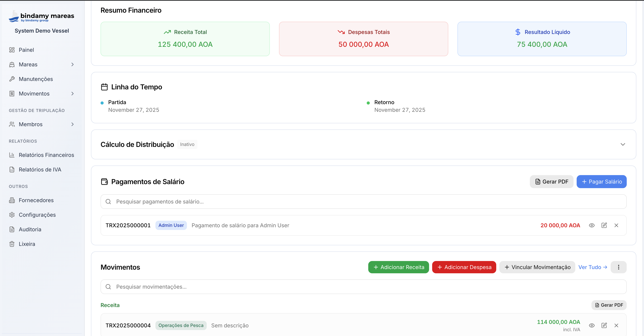Expand the Mareas sidebar section
This screenshot has width=644, height=336.
tap(72, 64)
